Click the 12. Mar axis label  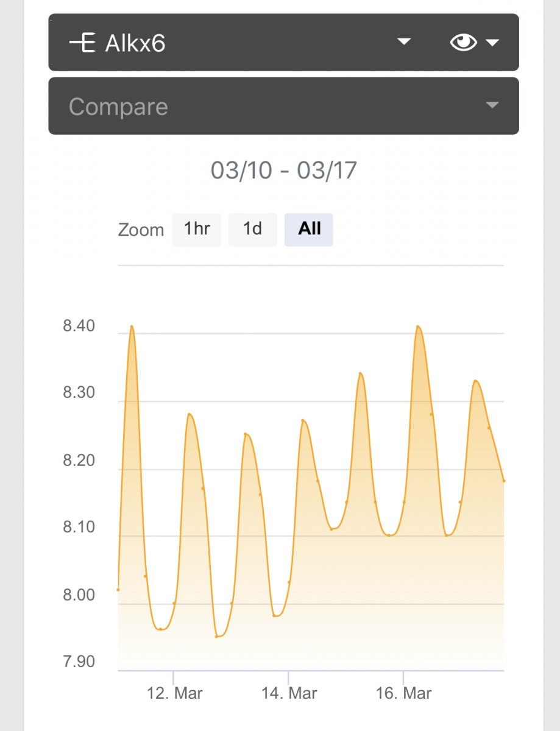coord(175,693)
